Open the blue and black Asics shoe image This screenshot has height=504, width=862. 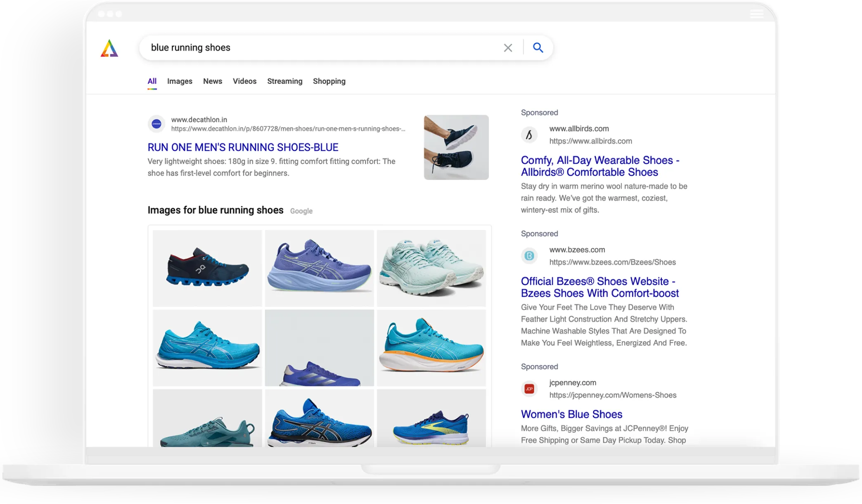click(x=319, y=418)
